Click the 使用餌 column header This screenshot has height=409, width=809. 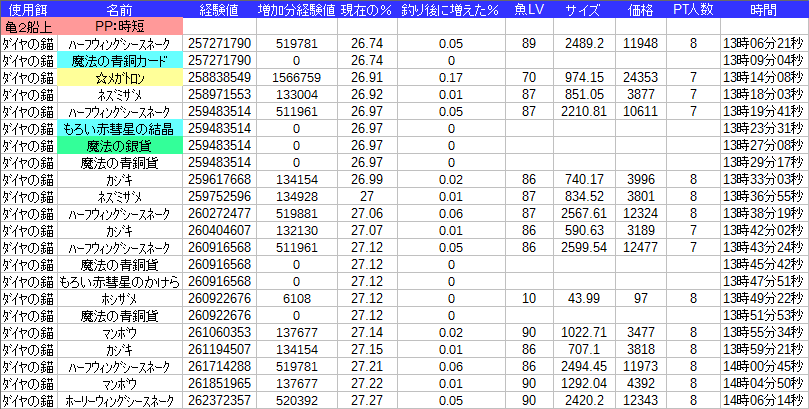(28, 8)
